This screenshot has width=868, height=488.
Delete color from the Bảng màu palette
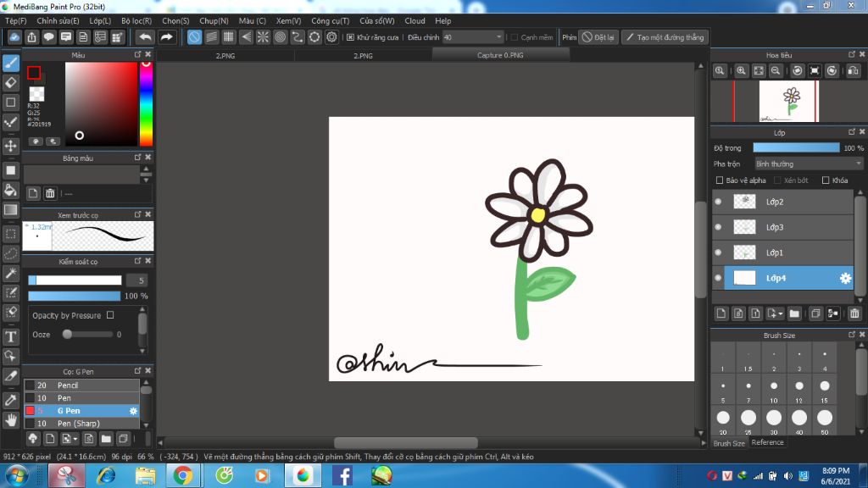point(50,193)
